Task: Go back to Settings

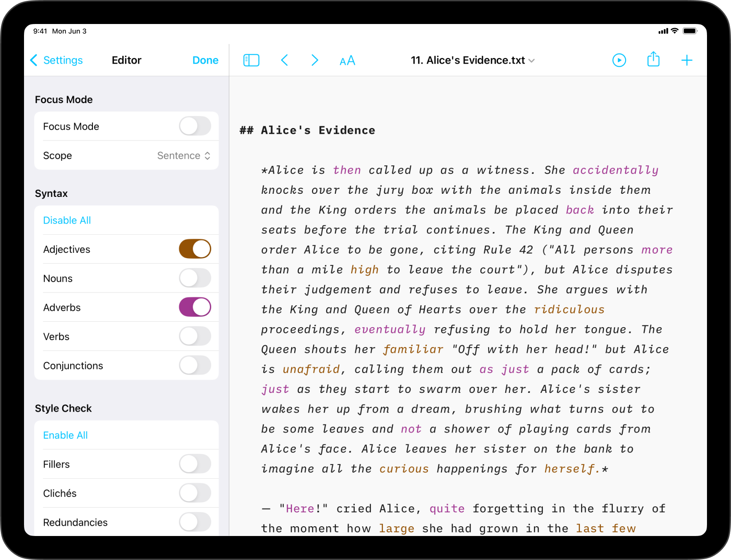Action: click(56, 60)
